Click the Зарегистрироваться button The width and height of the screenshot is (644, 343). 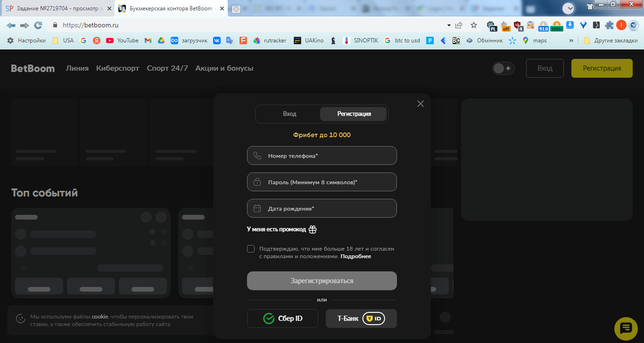[322, 281]
